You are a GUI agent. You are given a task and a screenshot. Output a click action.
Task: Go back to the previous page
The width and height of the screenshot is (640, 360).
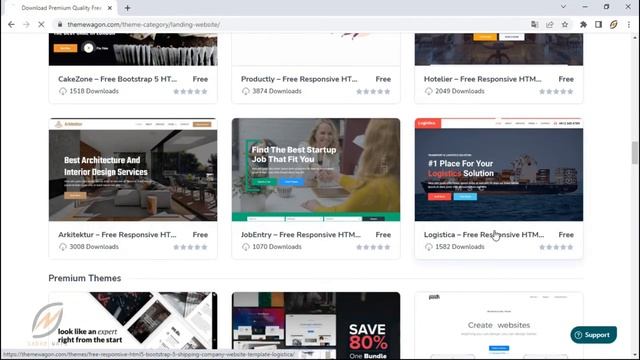(x=11, y=24)
